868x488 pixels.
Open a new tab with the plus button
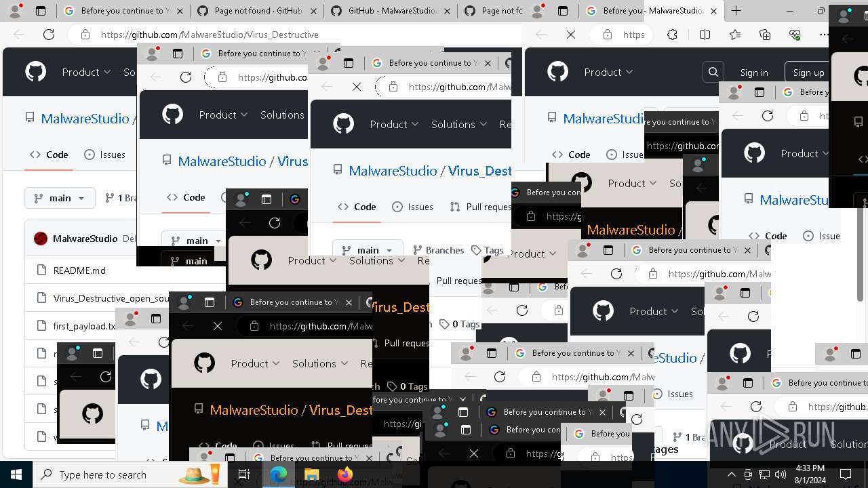pos(736,11)
